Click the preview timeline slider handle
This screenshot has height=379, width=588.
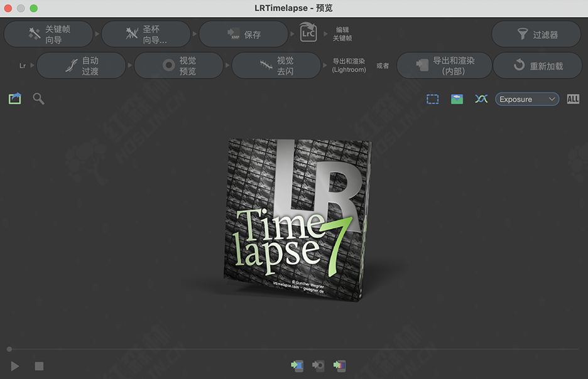tap(9, 349)
